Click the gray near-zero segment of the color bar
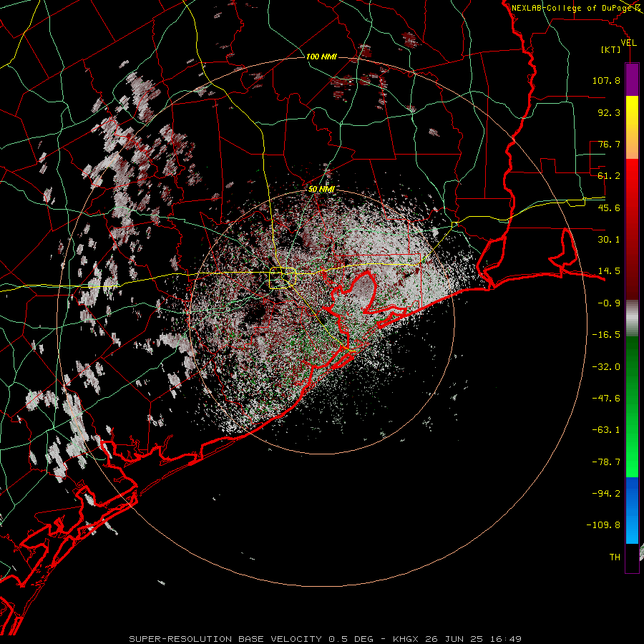 tap(632, 318)
